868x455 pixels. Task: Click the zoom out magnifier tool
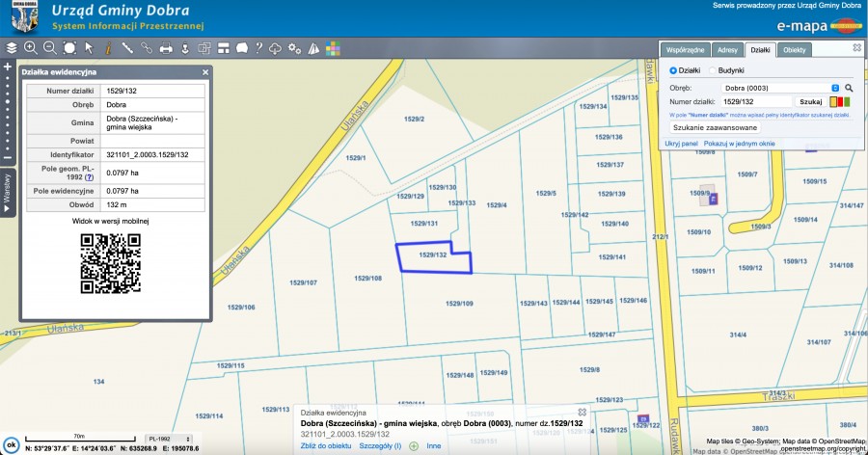coord(49,47)
